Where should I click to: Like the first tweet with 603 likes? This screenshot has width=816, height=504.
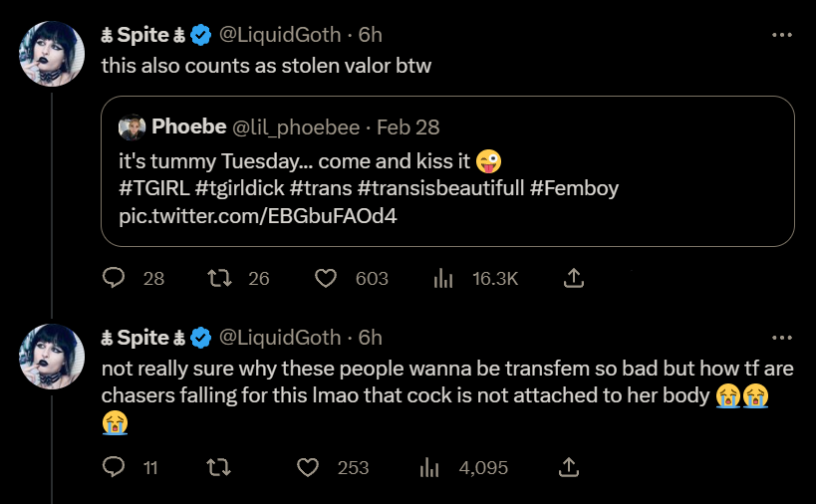326,278
